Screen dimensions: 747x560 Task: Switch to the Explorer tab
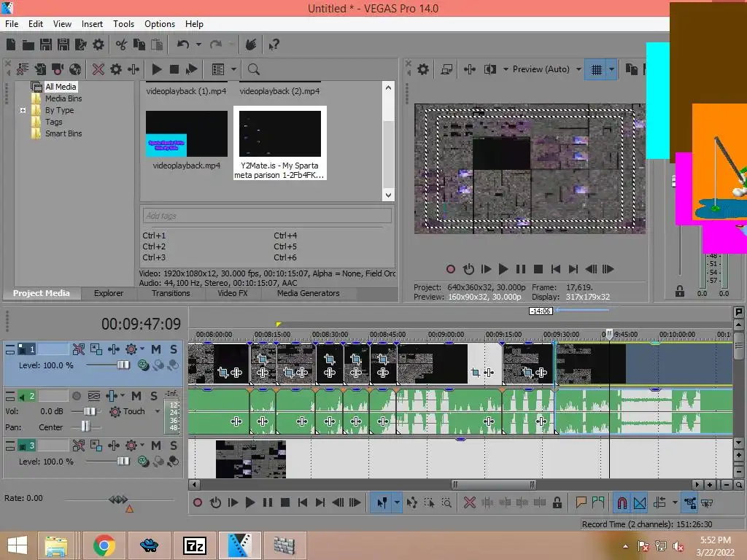tap(109, 293)
